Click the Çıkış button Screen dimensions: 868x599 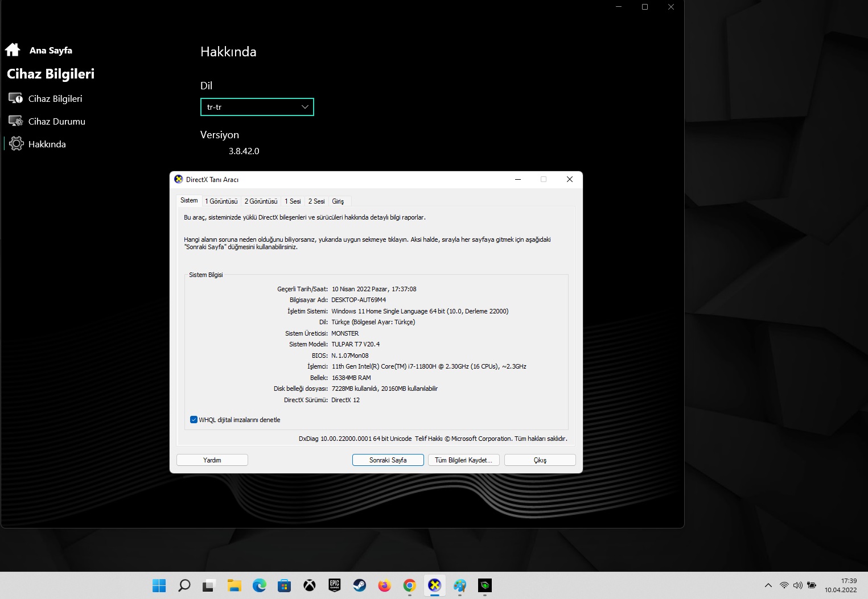tap(540, 460)
